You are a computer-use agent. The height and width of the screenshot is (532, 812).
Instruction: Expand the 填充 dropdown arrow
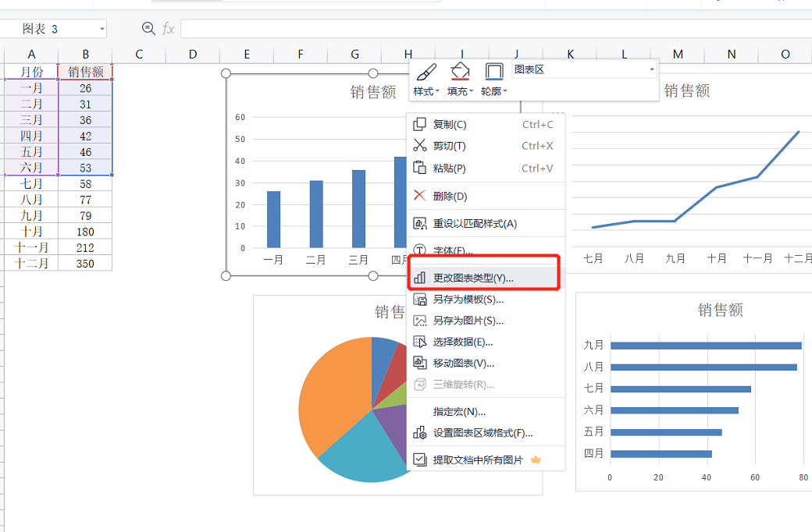coord(472,91)
